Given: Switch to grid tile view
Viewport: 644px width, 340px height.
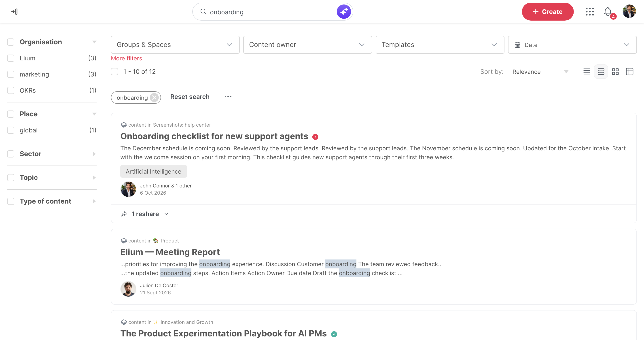Looking at the screenshot, I should click(x=615, y=72).
